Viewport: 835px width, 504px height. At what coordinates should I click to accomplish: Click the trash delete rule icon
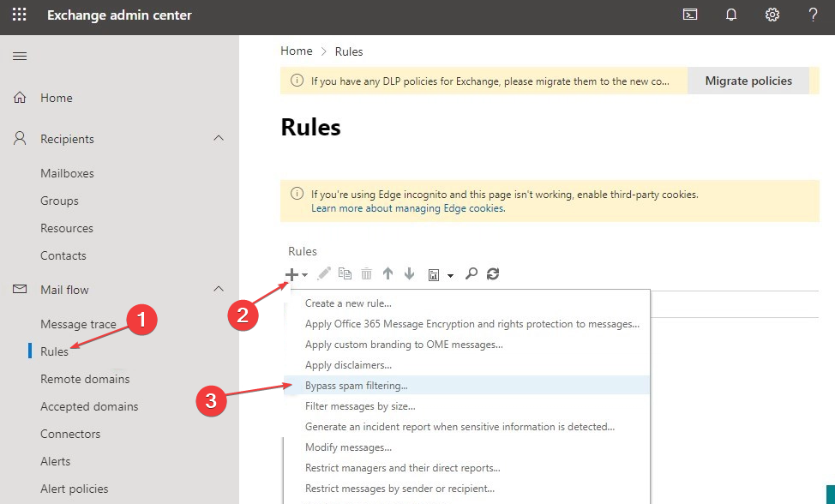point(366,273)
